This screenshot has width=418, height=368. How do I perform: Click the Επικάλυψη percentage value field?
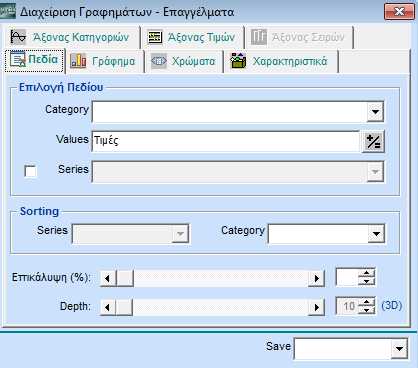point(347,277)
